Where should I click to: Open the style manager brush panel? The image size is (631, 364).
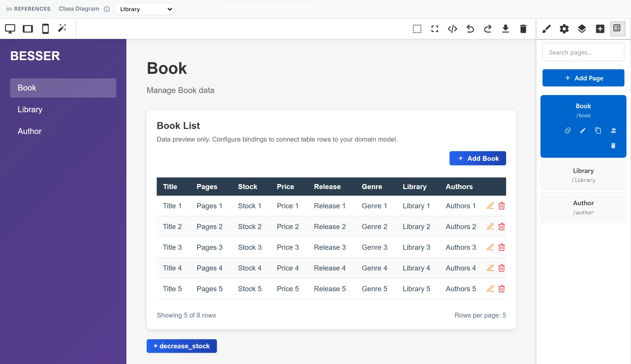pos(546,29)
